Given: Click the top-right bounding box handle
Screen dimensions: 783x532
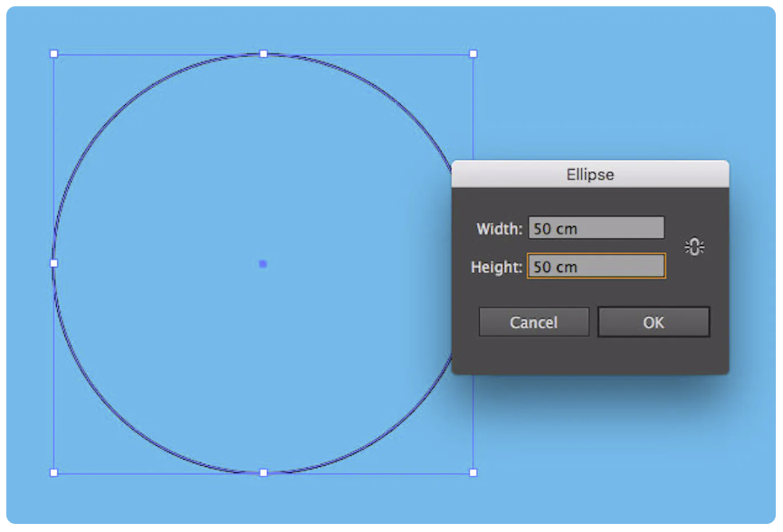Looking at the screenshot, I should click(473, 54).
